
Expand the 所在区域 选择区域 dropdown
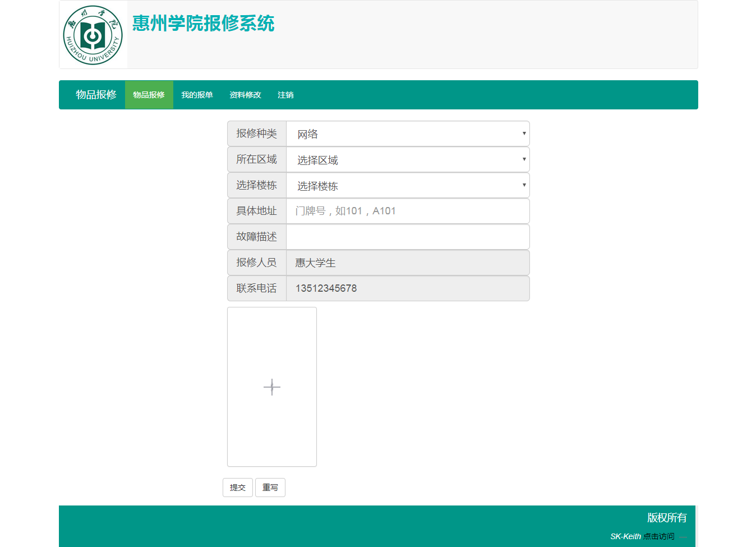(408, 159)
